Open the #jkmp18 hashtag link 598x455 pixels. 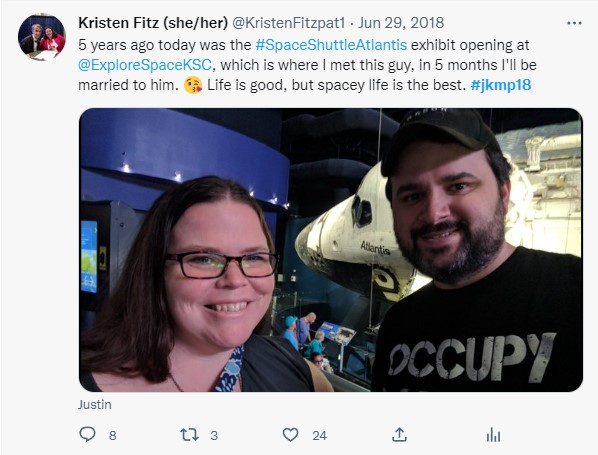(x=501, y=85)
